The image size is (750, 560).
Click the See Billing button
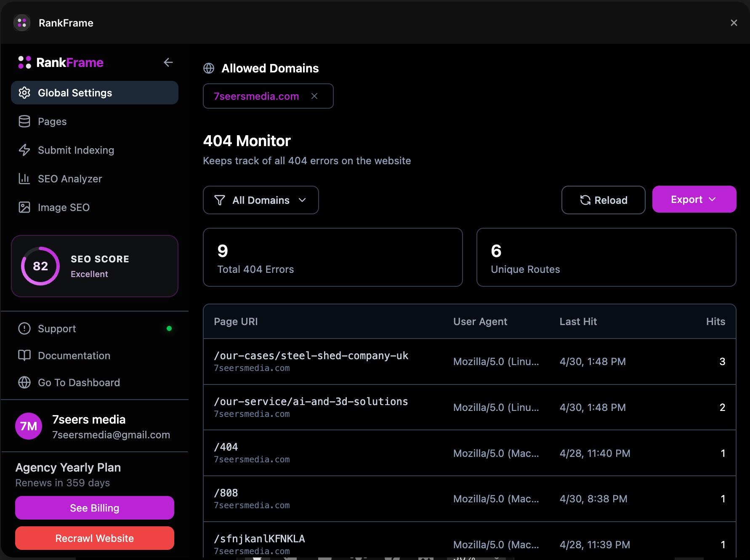(94, 508)
